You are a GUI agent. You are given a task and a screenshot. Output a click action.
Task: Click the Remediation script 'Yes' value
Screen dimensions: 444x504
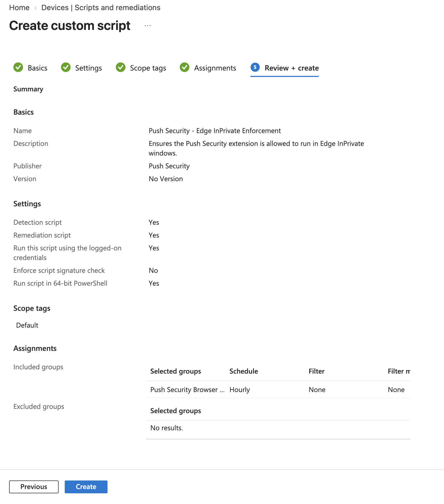pyautogui.click(x=154, y=235)
